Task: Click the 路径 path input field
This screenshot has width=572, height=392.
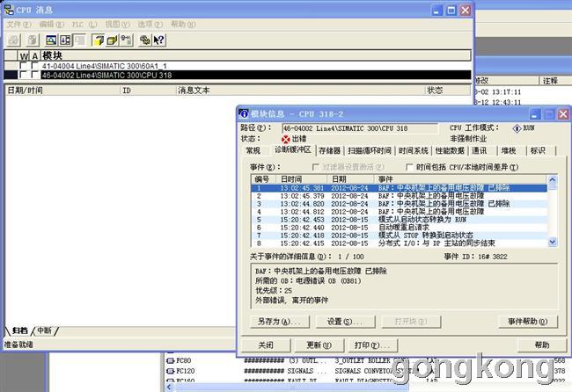Action: 360,128
